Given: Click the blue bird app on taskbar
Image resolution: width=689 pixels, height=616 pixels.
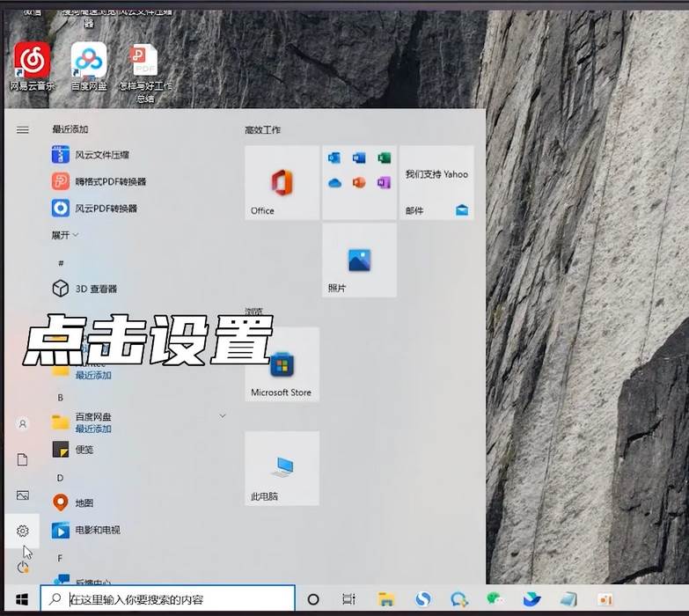Looking at the screenshot, I should (532, 599).
